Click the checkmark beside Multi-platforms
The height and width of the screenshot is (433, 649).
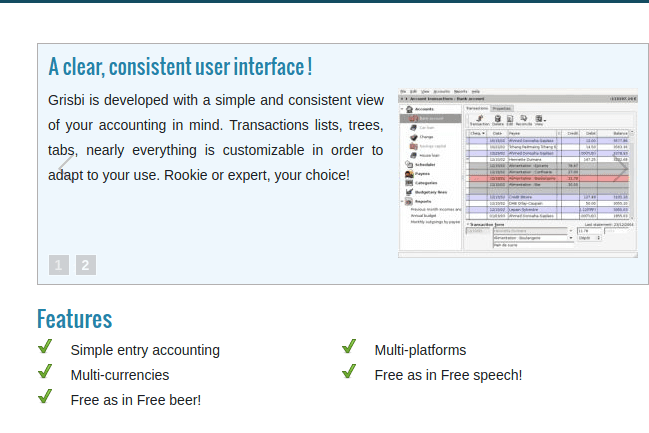(349, 347)
